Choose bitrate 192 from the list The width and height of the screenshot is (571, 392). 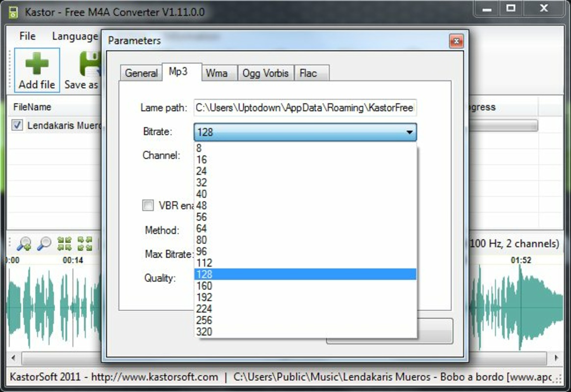click(x=305, y=297)
